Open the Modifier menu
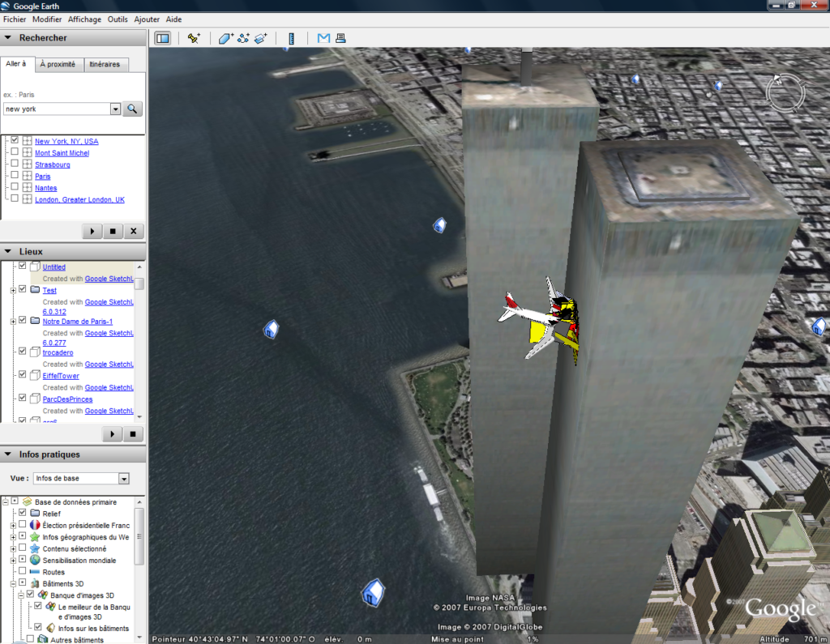 (x=47, y=19)
